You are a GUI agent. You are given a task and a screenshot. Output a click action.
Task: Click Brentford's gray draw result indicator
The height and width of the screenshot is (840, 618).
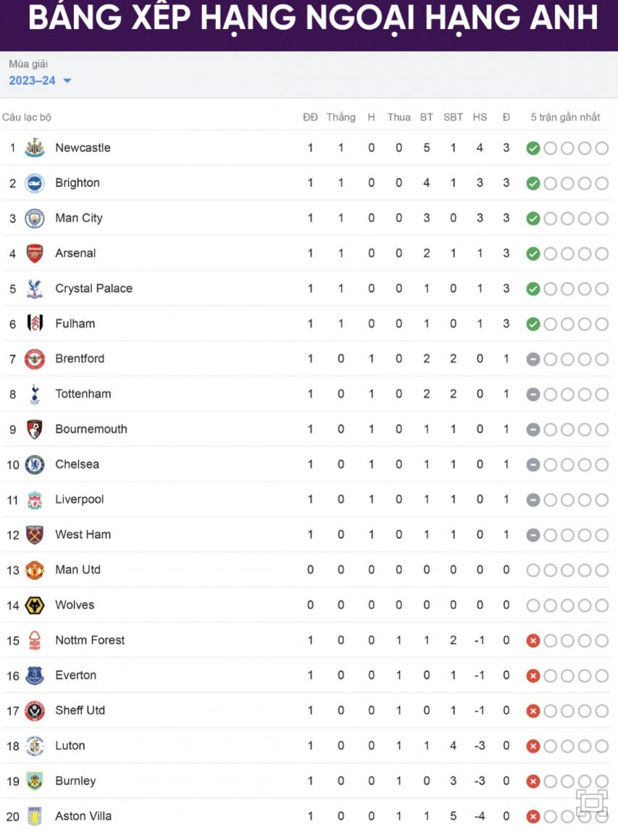click(x=533, y=359)
